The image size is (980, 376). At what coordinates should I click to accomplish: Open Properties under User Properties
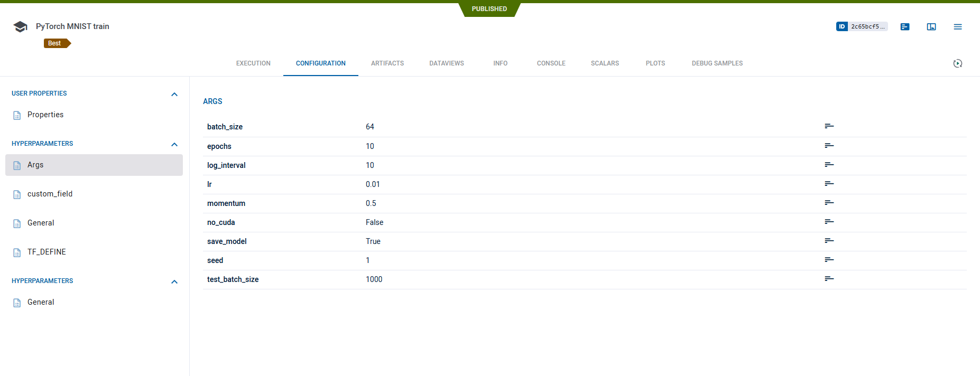click(45, 115)
